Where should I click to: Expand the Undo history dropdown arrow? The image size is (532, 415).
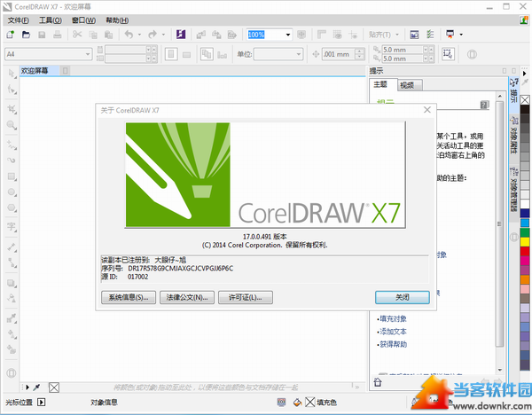point(139,35)
